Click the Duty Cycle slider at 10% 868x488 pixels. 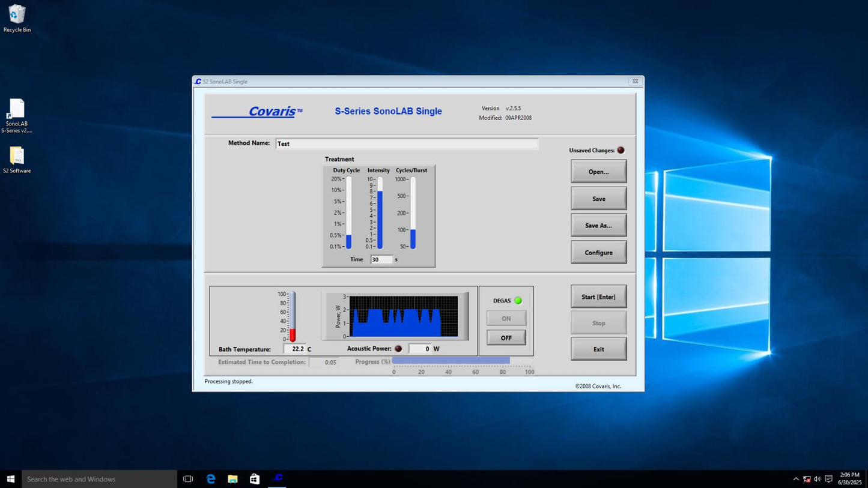(348, 190)
